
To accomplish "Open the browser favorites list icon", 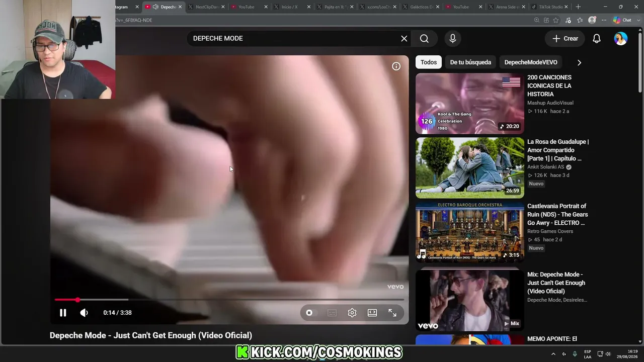I will click(580, 20).
